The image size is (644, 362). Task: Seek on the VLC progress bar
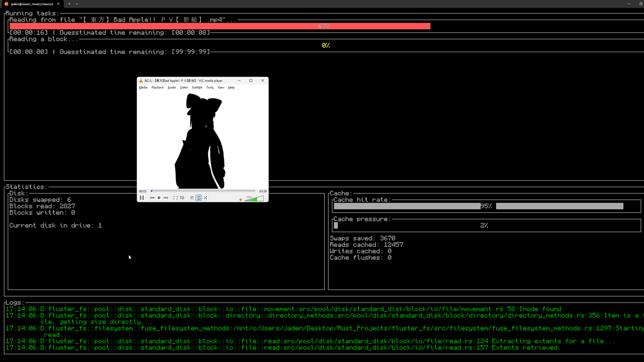click(203, 191)
